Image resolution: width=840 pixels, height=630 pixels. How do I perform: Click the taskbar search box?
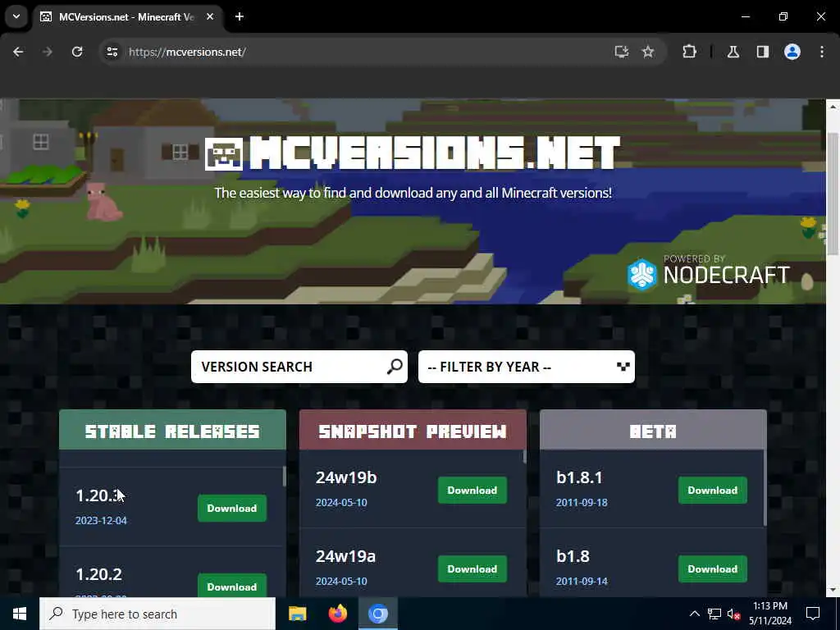tap(157, 614)
